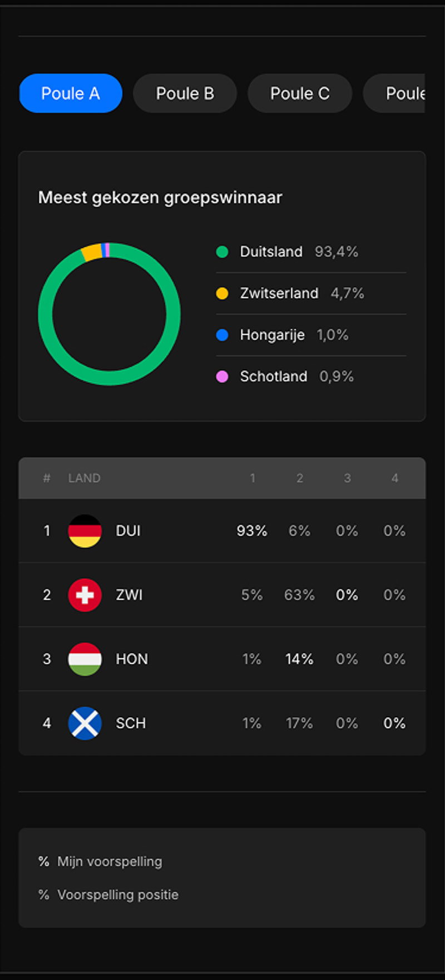Click the German flag icon
Screen dimensions: 445x980
point(85,531)
